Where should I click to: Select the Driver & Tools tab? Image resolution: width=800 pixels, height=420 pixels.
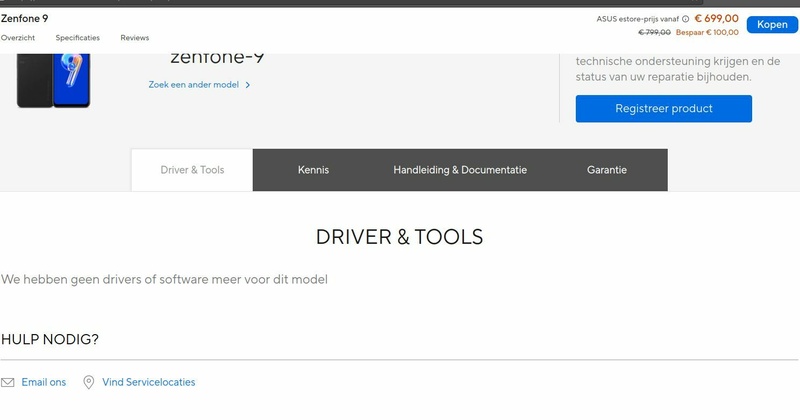(192, 170)
